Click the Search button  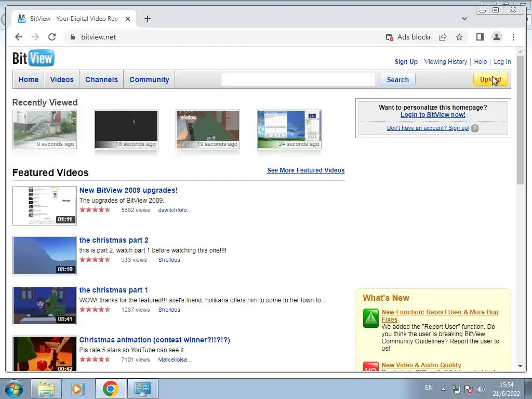click(x=397, y=79)
